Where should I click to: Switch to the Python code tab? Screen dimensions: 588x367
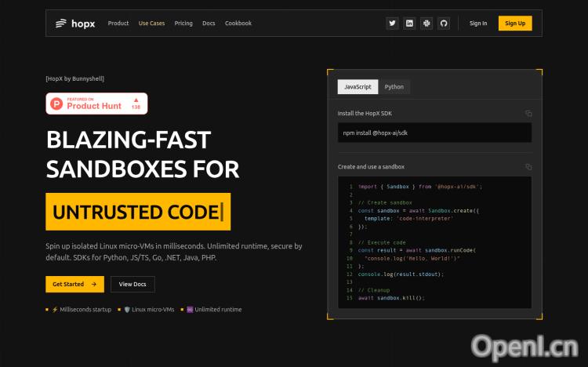(394, 87)
